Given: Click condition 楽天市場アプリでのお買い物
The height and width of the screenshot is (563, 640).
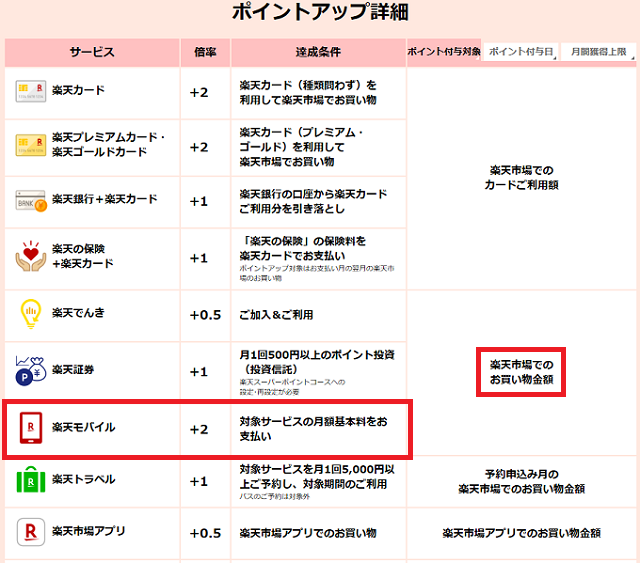Looking at the screenshot, I should tap(308, 533).
